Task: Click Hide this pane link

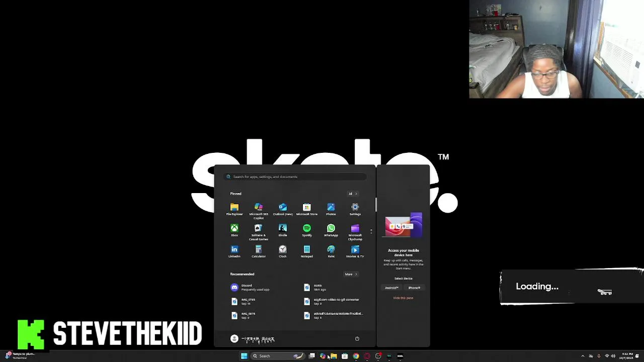Action: point(403,298)
